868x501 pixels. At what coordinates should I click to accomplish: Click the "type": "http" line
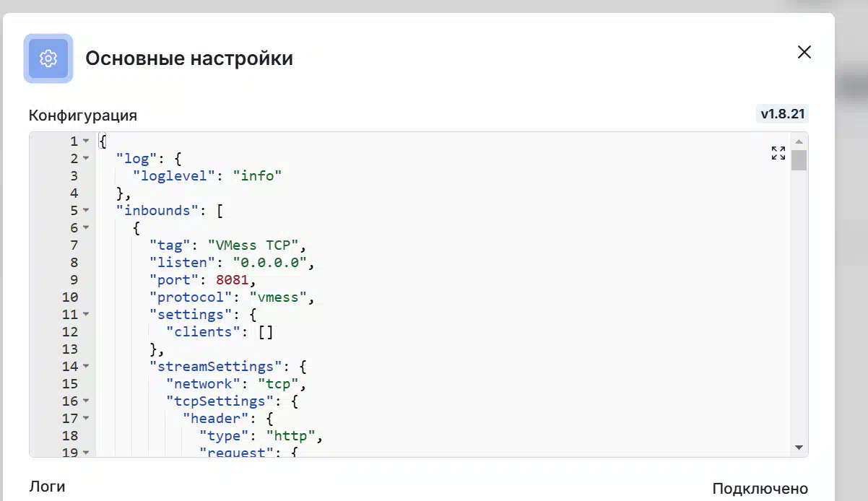(261, 435)
